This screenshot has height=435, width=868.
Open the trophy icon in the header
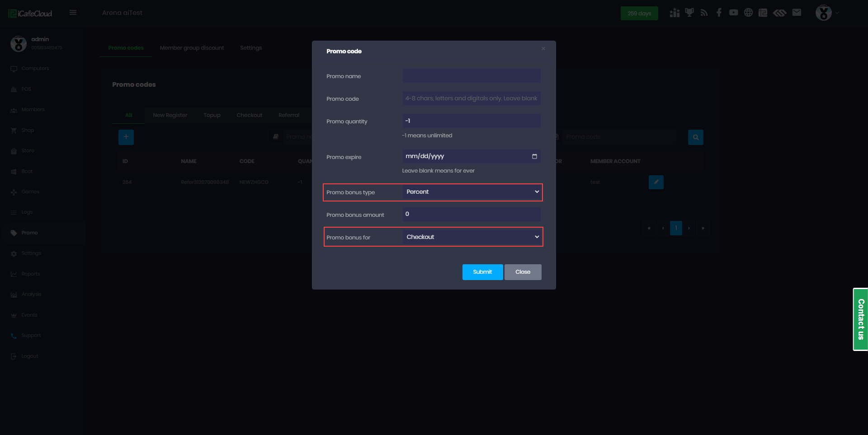(689, 13)
